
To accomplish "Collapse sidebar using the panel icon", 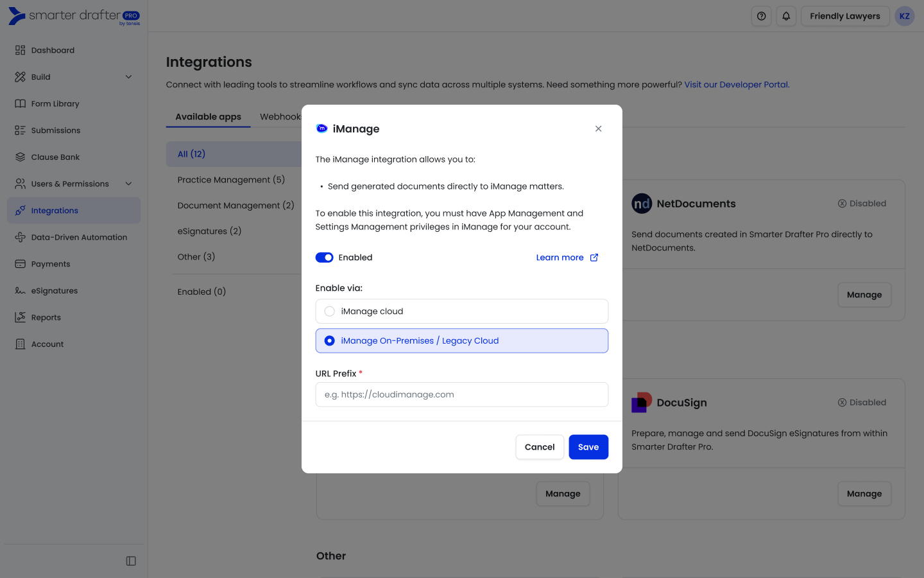I will pos(131,561).
